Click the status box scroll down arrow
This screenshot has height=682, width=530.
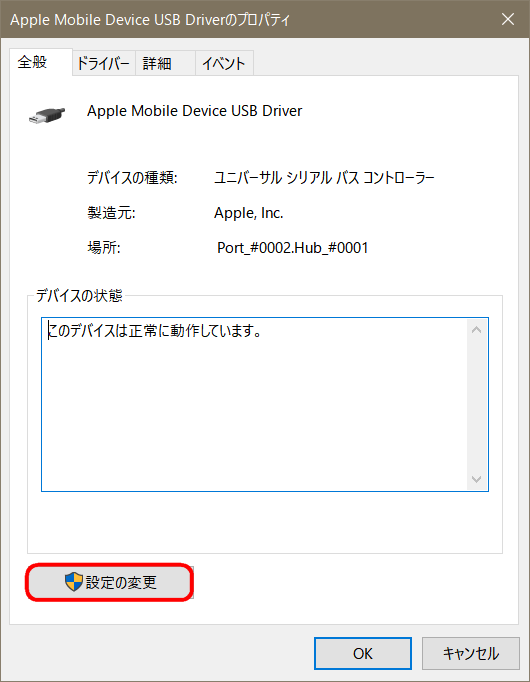pyautogui.click(x=477, y=479)
